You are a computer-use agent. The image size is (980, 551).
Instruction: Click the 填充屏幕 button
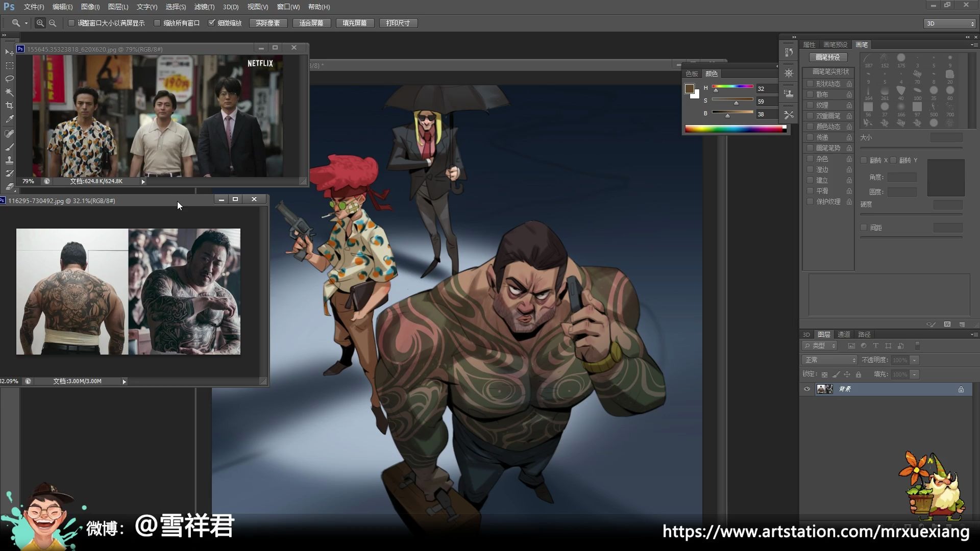[355, 23]
